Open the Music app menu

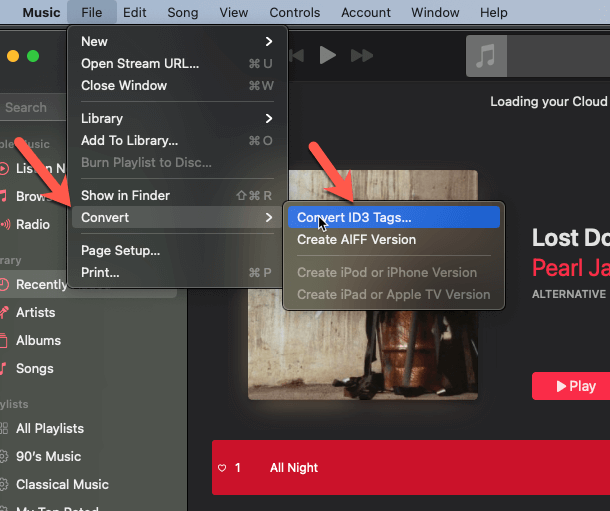tap(41, 12)
